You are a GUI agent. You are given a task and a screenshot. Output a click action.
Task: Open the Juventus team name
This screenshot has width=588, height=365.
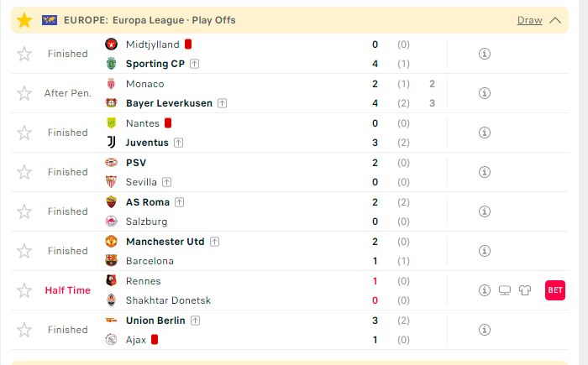tap(147, 143)
